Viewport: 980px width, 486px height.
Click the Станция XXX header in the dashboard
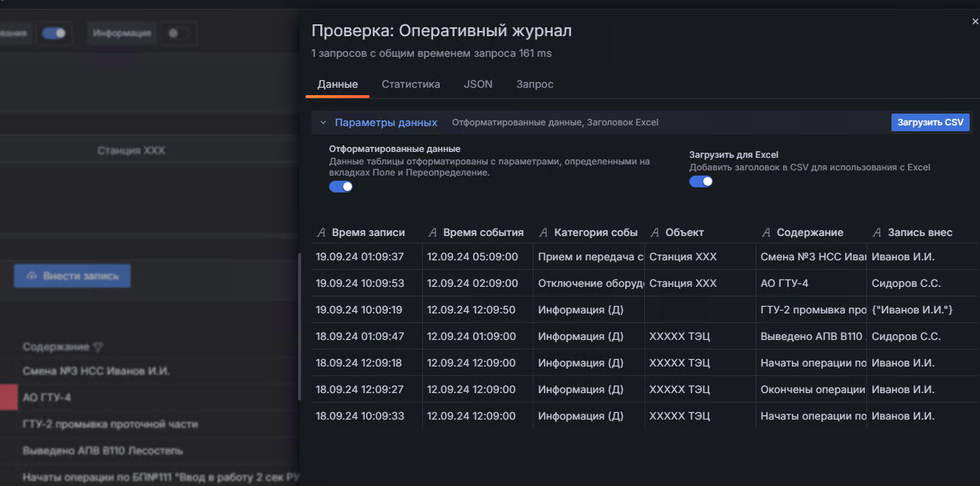(131, 150)
